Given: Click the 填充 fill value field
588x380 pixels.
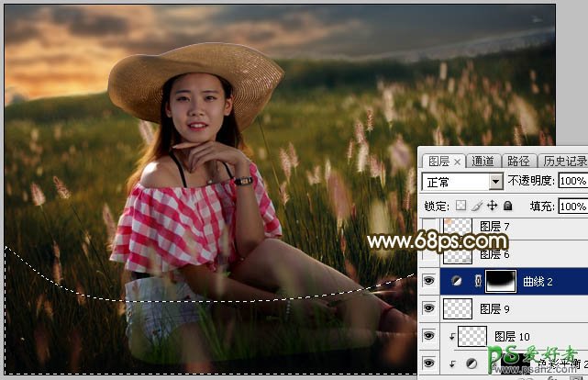Looking at the screenshot, I should pyautogui.click(x=571, y=205).
